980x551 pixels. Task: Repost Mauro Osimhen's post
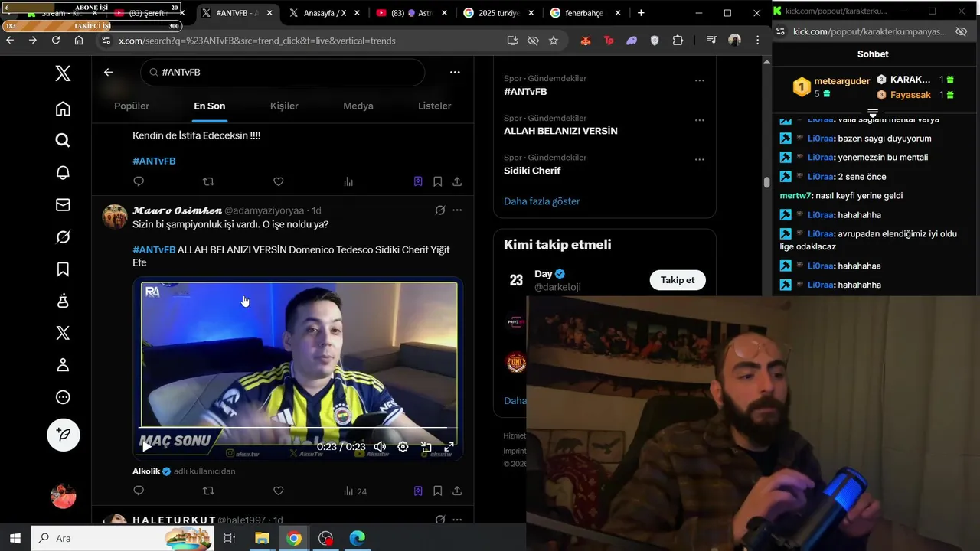coord(208,491)
